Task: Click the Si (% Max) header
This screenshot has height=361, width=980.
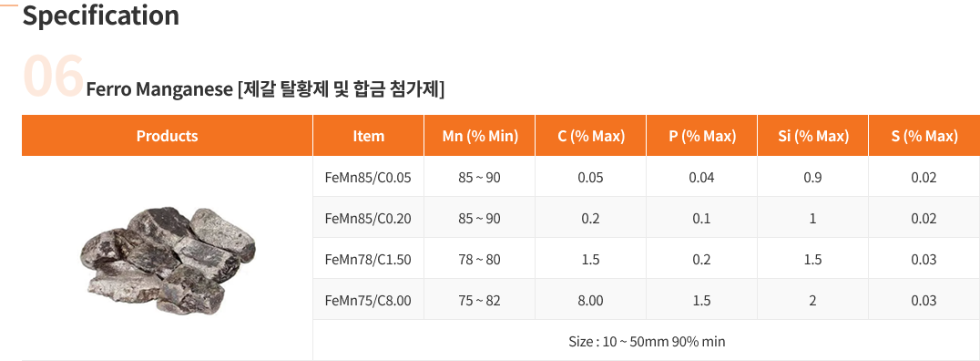Action: click(812, 136)
